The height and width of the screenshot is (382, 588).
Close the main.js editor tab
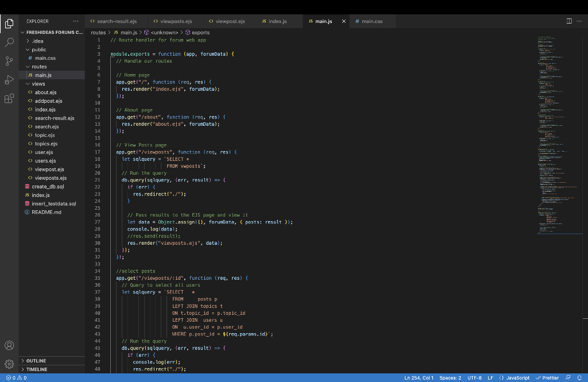pyautogui.click(x=344, y=21)
